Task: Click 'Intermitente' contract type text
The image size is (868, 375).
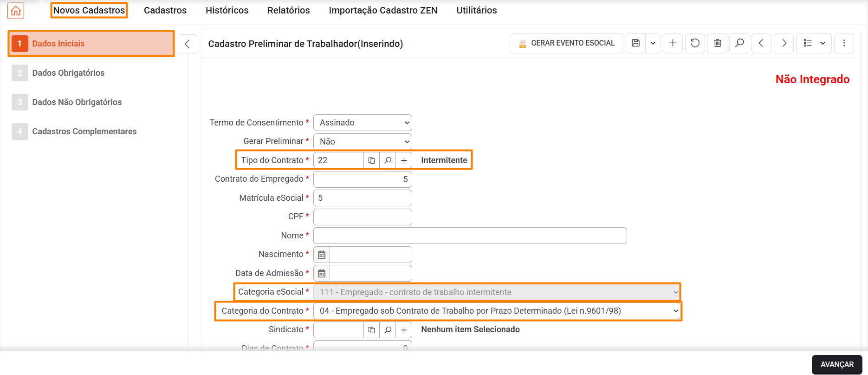Action: point(444,160)
